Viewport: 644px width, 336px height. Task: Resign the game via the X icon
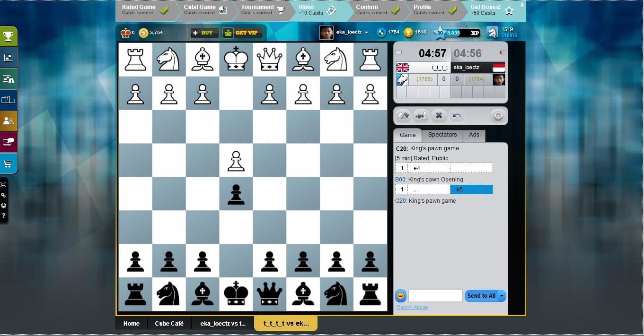(x=439, y=115)
